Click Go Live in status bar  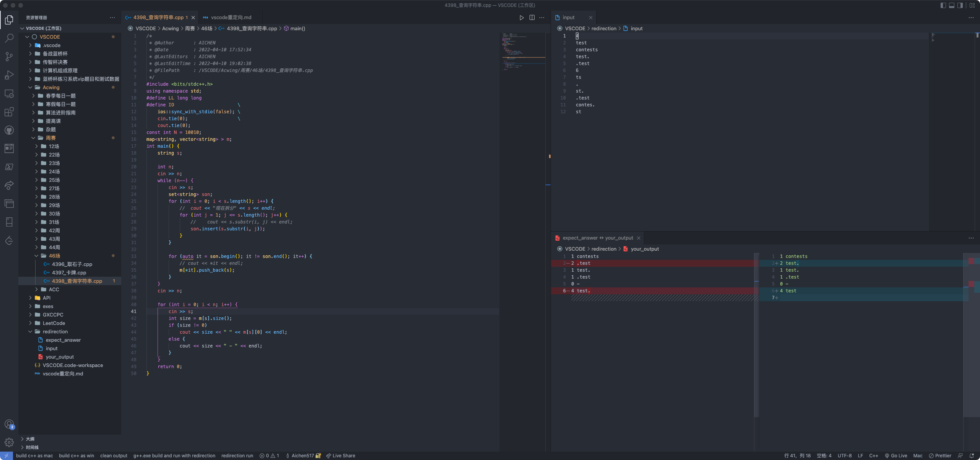coord(896,456)
